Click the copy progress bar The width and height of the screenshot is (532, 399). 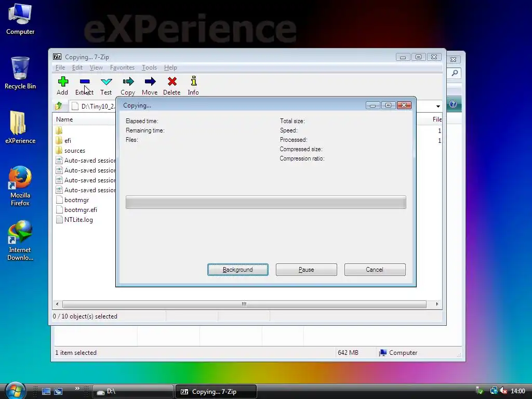[x=265, y=202]
